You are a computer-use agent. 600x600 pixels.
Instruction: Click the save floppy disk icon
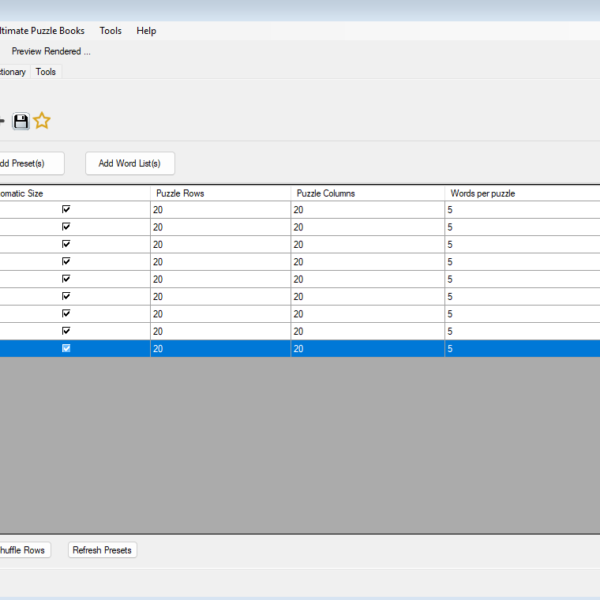point(21,121)
